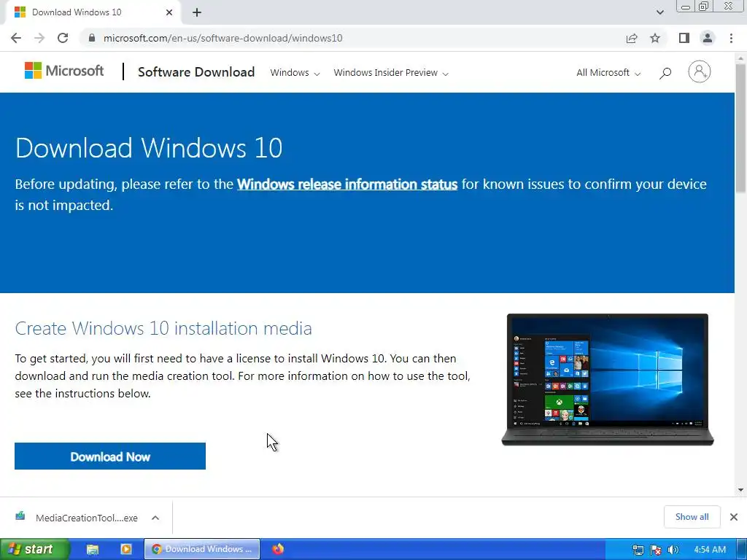Open the Chrome side panel

[x=684, y=38]
